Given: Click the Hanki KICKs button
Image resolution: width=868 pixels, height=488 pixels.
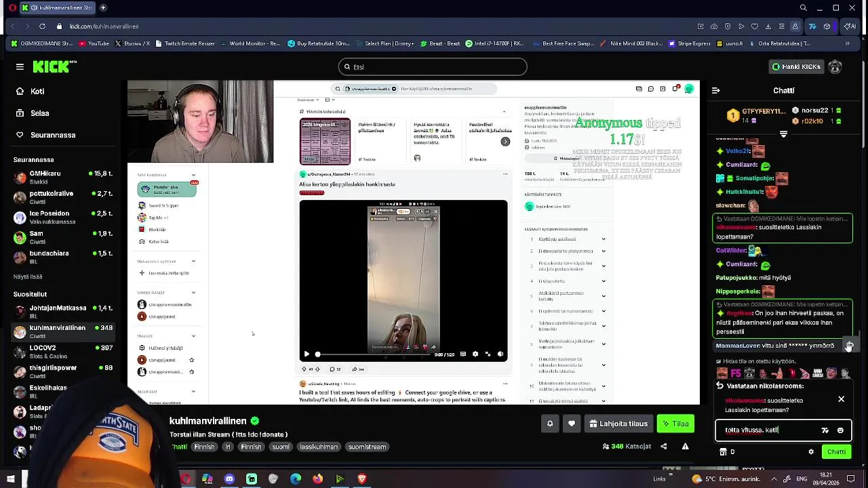Looking at the screenshot, I should click(x=796, y=66).
